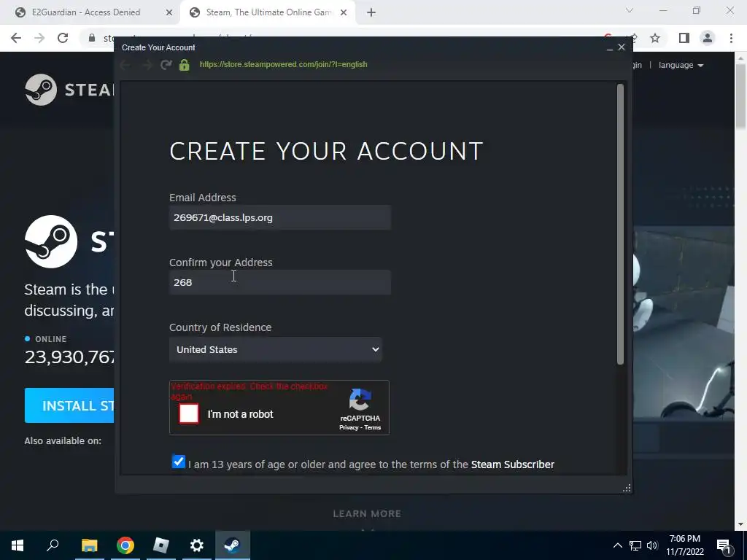Open the Windows Start menu
Viewport: 747px width, 560px height.
(18, 545)
